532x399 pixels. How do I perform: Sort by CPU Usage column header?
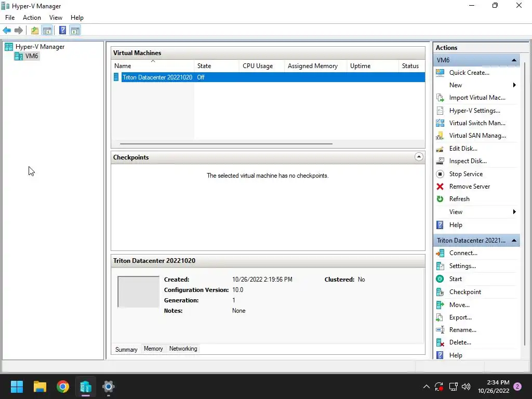coord(262,66)
